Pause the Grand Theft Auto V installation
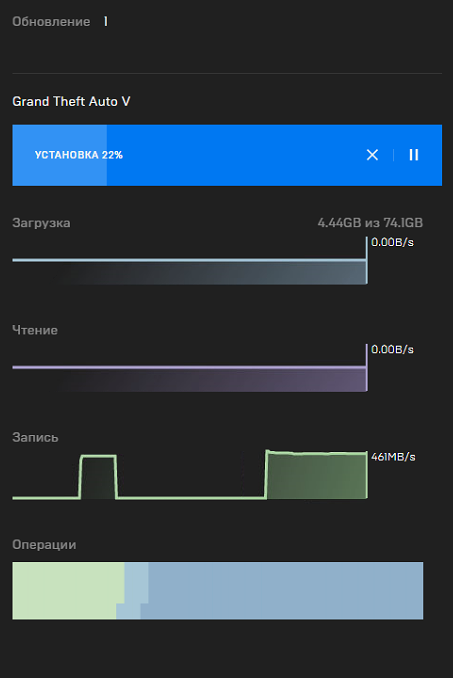The height and width of the screenshot is (678, 453). (x=414, y=155)
